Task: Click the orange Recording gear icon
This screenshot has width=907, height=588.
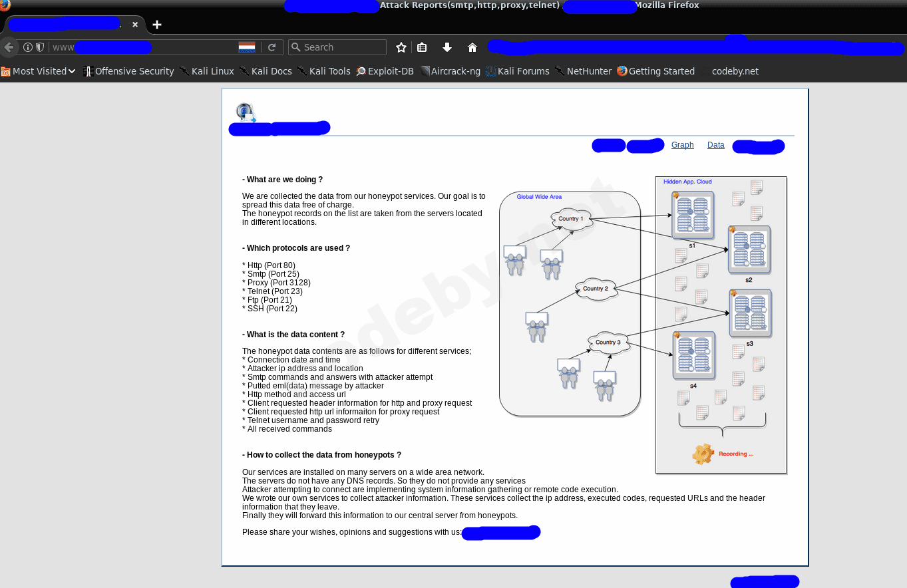Action: pyautogui.click(x=703, y=454)
